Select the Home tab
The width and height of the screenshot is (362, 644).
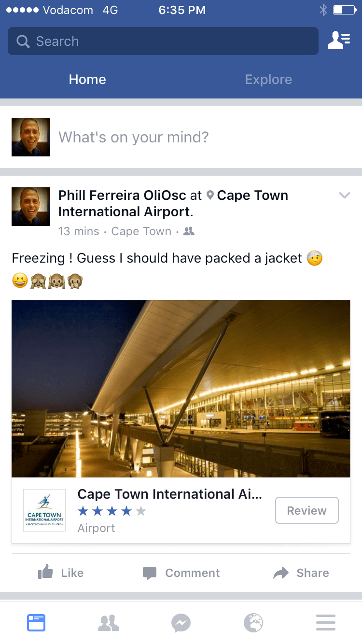[87, 80]
